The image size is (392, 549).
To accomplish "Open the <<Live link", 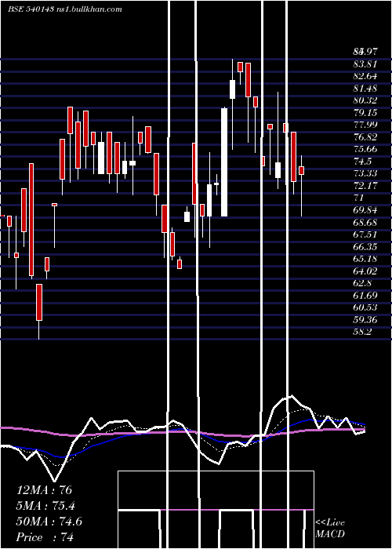I will (x=330, y=523).
